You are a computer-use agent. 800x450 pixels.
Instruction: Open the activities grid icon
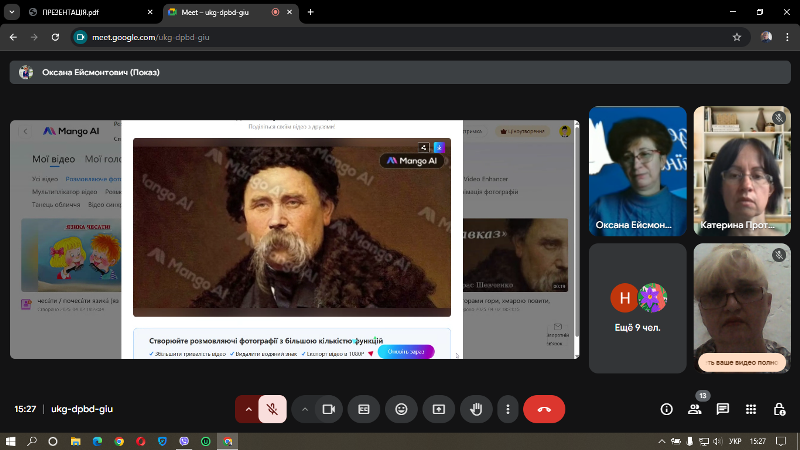point(751,409)
